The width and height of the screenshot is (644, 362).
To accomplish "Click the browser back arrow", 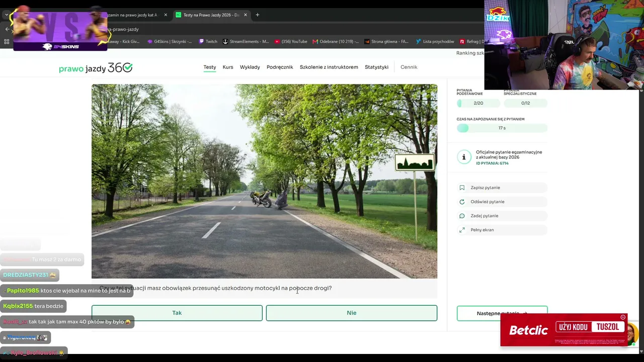I will coord(7,29).
